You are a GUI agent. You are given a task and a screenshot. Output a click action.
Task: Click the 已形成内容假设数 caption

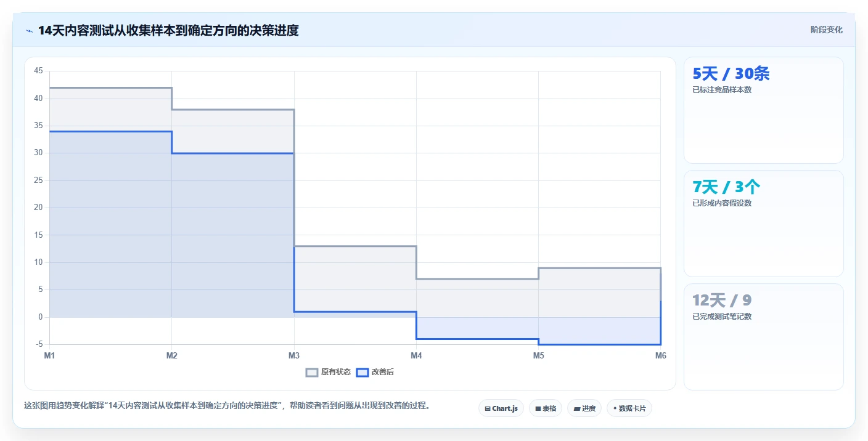722,203
